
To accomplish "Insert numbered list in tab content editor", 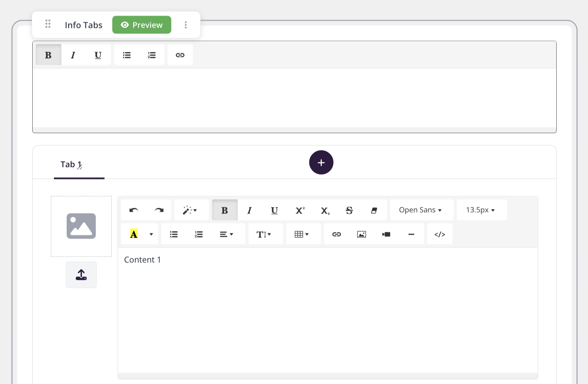I will (x=199, y=234).
